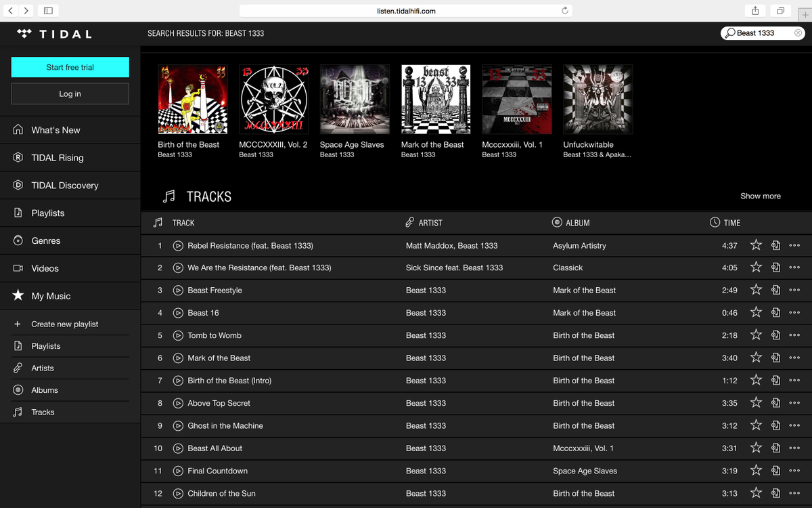The image size is (812, 508).
Task: Open artist Sick Since feat. Beast 1333
Action: point(454,268)
